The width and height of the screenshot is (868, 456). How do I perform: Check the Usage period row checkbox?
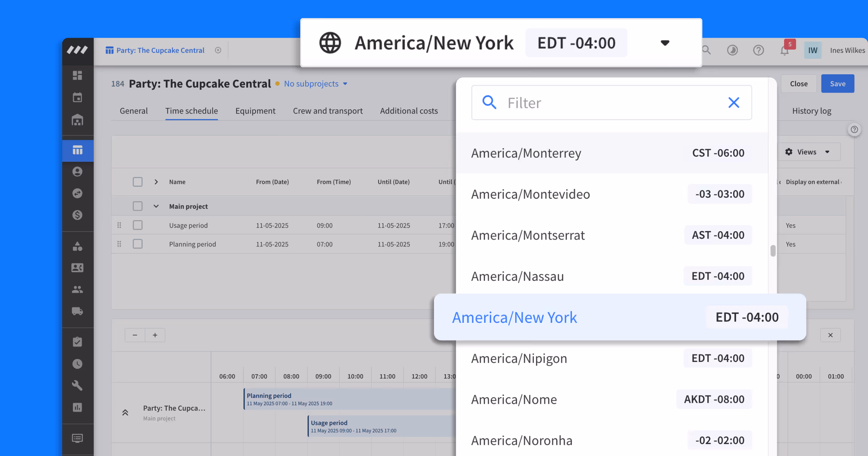(137, 225)
